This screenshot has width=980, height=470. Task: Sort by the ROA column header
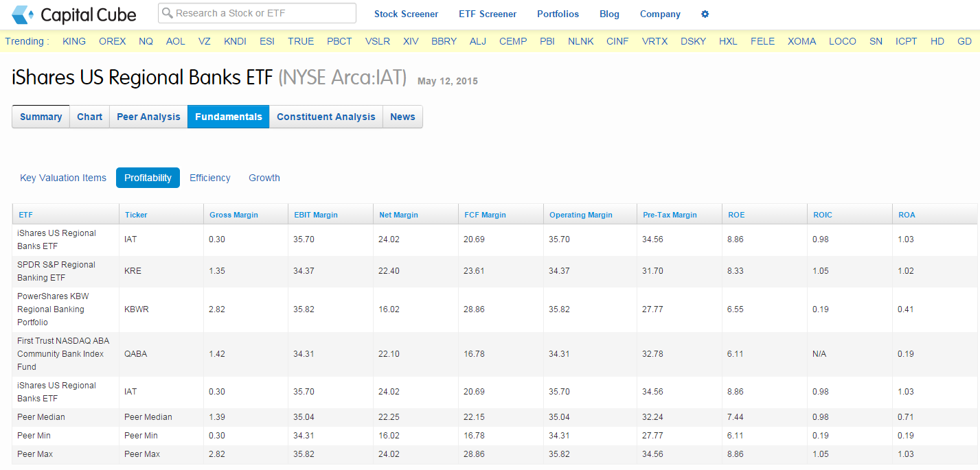[907, 215]
